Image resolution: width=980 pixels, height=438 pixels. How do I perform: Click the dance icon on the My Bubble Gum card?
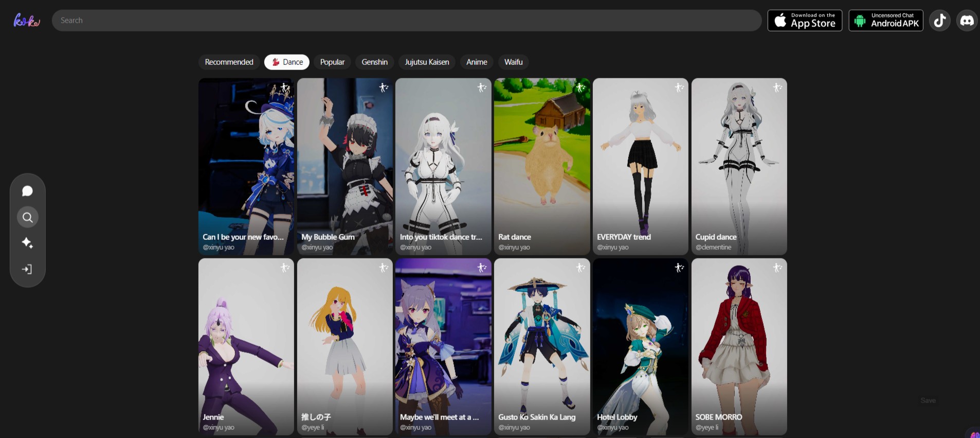[x=384, y=87]
